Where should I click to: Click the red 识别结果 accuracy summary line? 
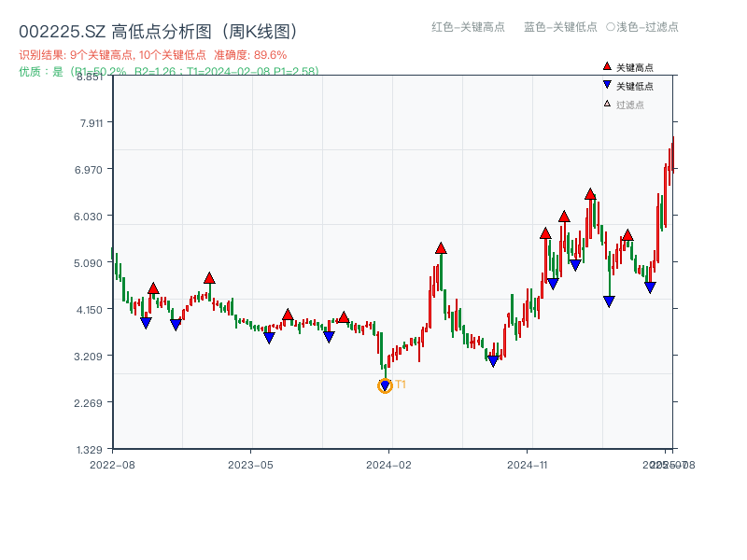[153, 55]
